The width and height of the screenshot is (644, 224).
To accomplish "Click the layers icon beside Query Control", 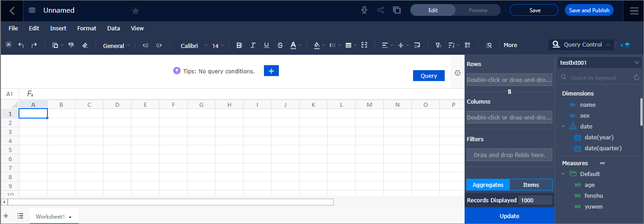I will click(x=626, y=45).
